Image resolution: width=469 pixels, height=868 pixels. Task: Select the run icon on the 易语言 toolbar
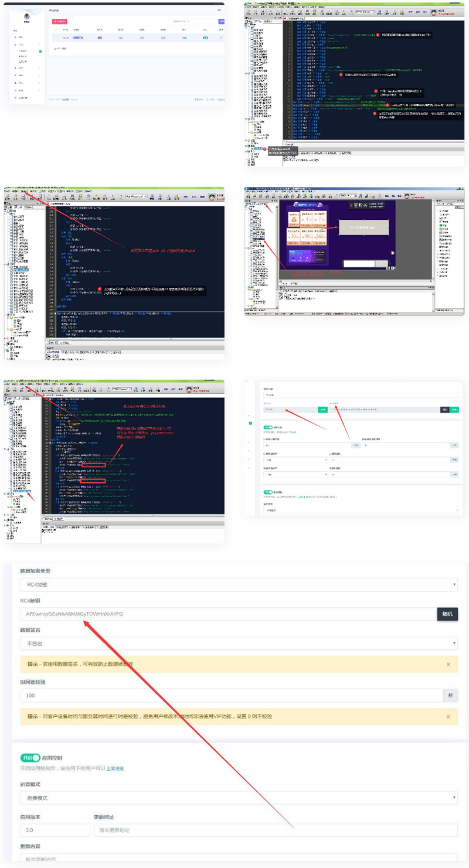click(x=315, y=12)
